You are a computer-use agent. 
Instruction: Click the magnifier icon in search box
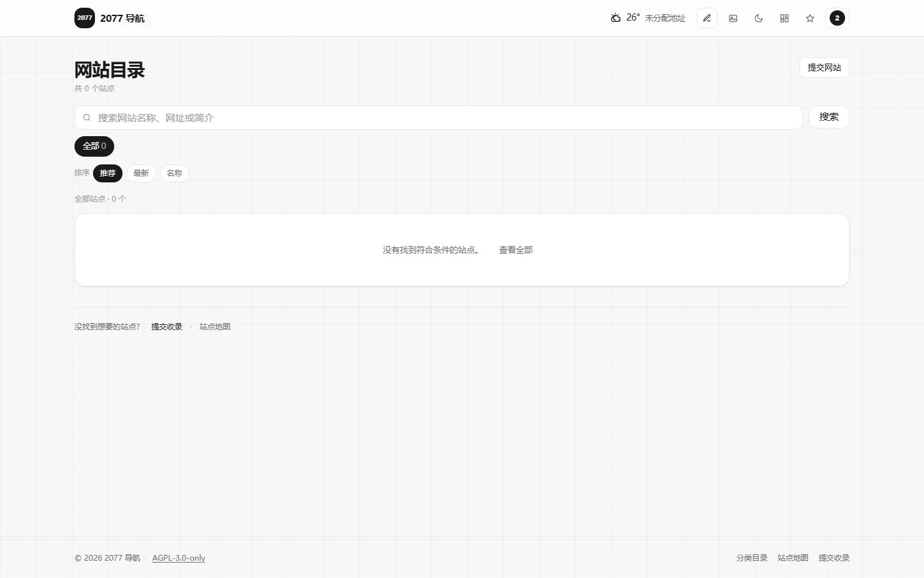[x=87, y=118]
